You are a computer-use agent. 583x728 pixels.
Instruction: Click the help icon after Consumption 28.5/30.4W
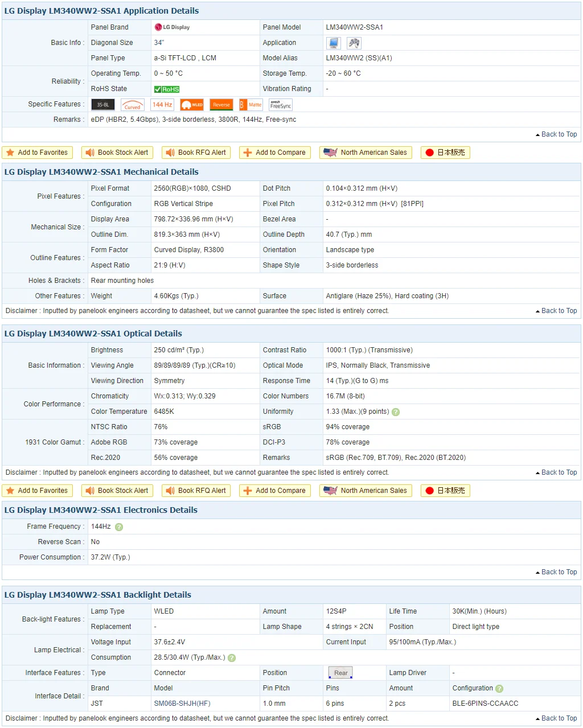tap(232, 658)
